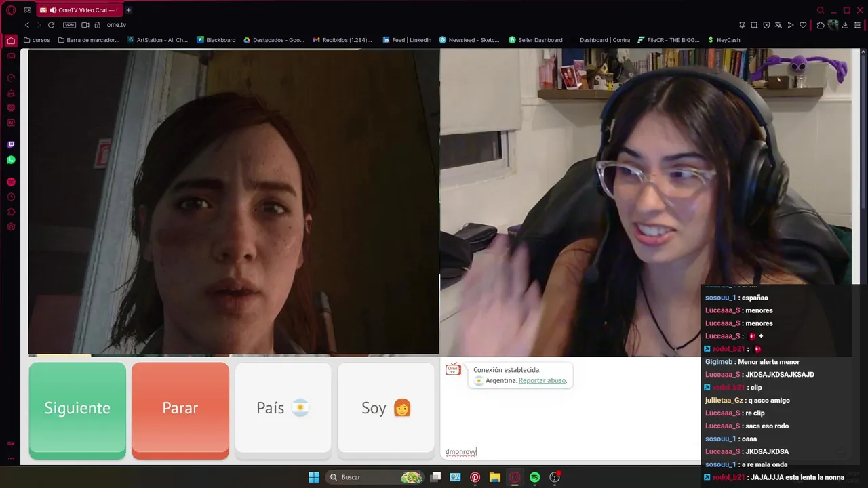The image size is (868, 488).
Task: Open the translate page icon
Action: click(778, 25)
